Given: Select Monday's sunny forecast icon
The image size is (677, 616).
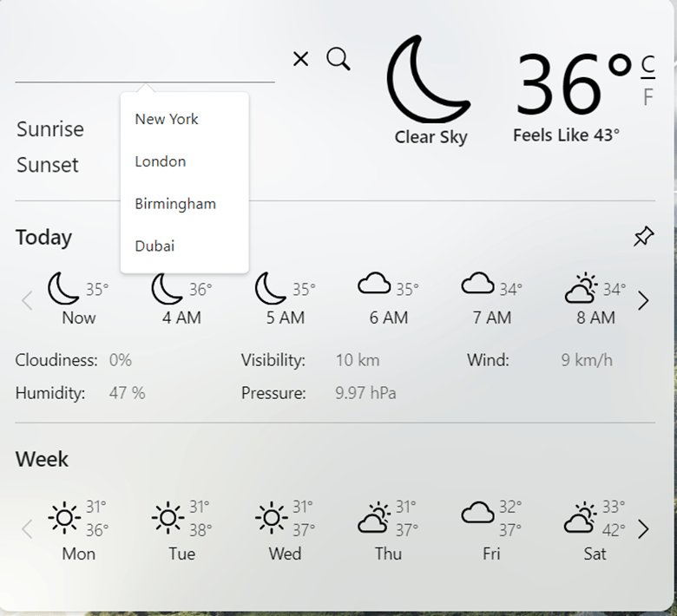Looking at the screenshot, I should click(64, 518).
